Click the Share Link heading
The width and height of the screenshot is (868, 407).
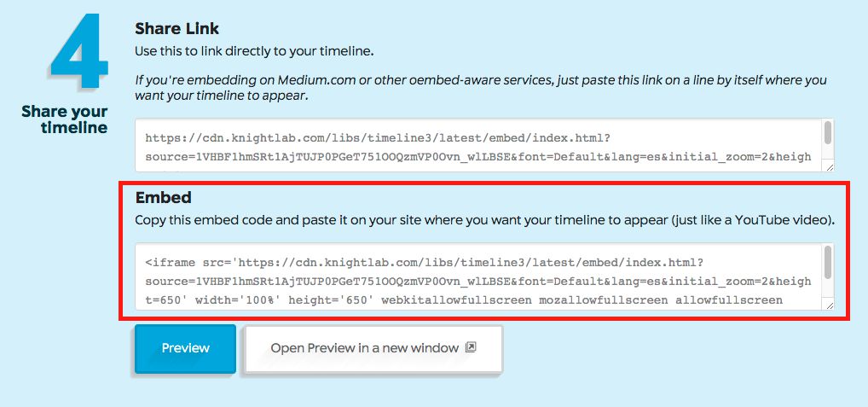(x=177, y=29)
